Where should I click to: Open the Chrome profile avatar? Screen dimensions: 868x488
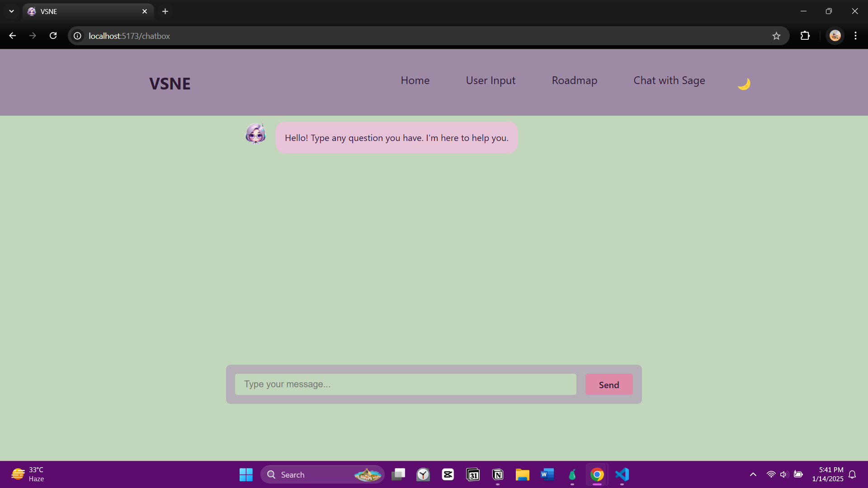click(835, 36)
